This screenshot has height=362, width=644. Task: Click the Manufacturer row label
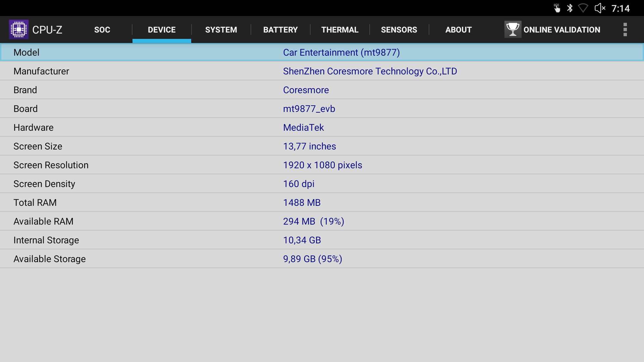(41, 71)
